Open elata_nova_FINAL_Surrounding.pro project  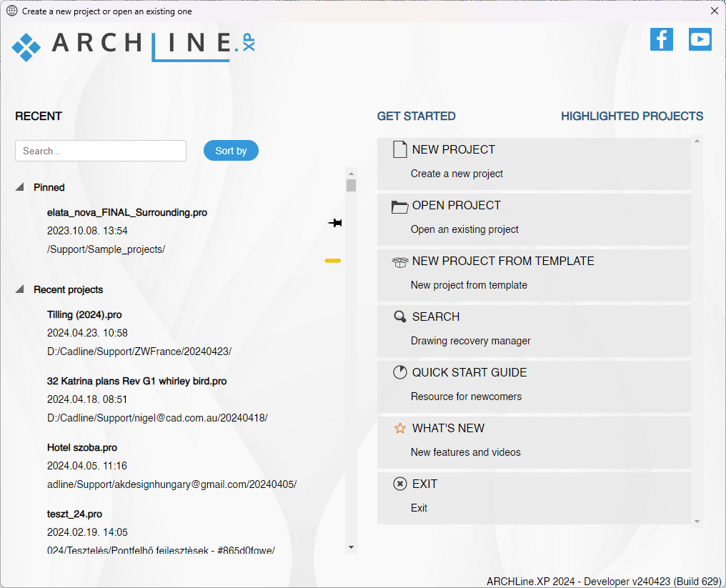tap(127, 212)
